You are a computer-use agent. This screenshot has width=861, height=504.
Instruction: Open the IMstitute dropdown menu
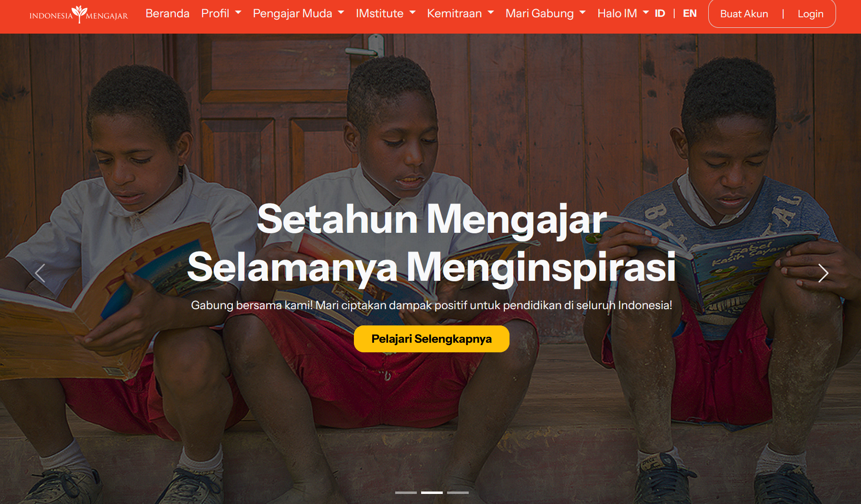[x=386, y=13]
